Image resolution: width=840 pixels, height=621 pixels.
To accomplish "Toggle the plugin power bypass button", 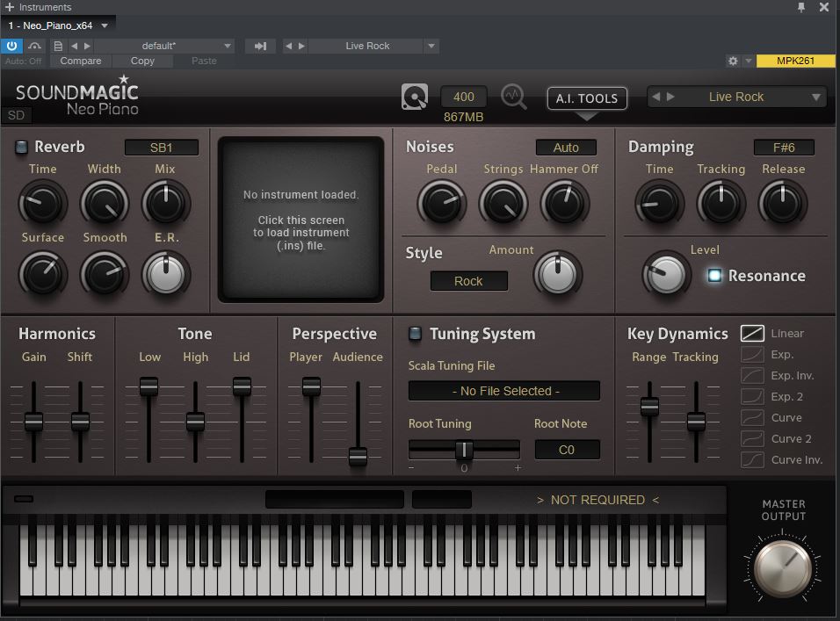I will [11, 46].
